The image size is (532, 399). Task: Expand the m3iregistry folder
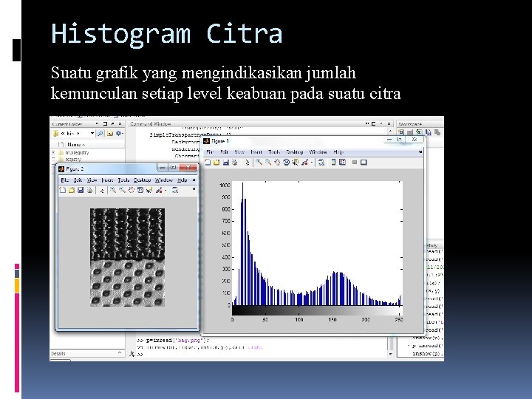point(53,153)
